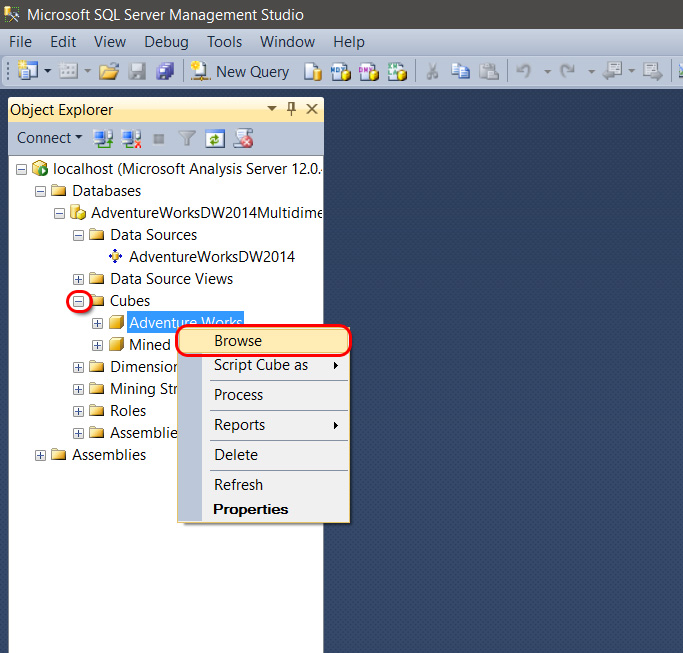Open the Window menu
The height and width of the screenshot is (653, 683).
tap(287, 42)
